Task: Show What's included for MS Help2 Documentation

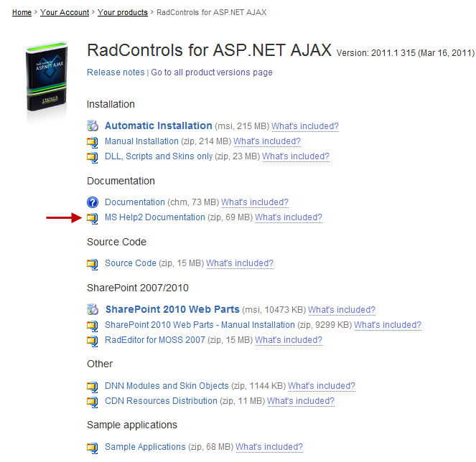Action: point(289,217)
